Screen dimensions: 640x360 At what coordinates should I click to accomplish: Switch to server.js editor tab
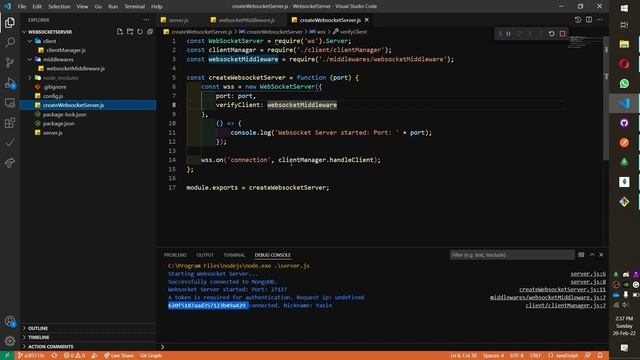click(179, 20)
